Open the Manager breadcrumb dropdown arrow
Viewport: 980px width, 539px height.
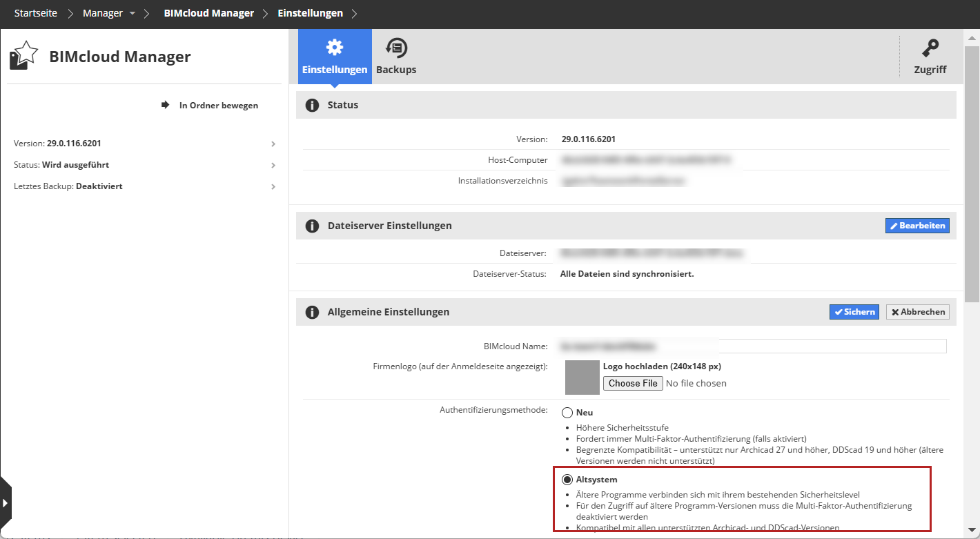(x=133, y=13)
